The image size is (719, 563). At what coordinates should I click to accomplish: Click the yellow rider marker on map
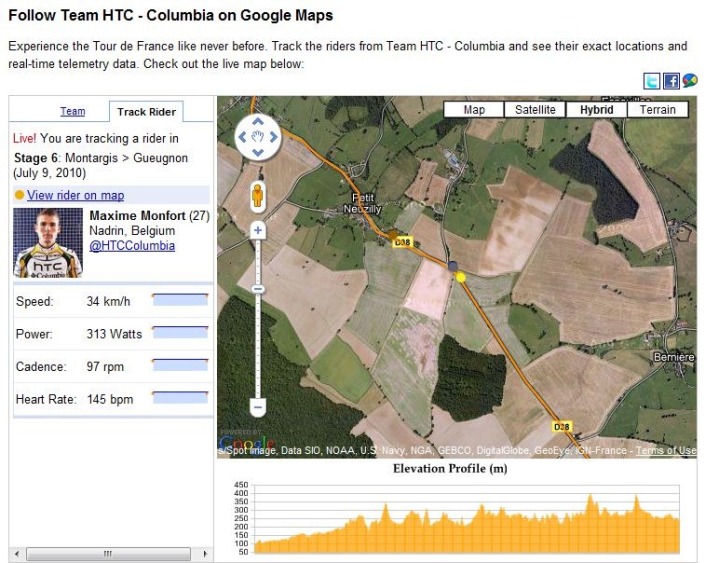pos(460,277)
